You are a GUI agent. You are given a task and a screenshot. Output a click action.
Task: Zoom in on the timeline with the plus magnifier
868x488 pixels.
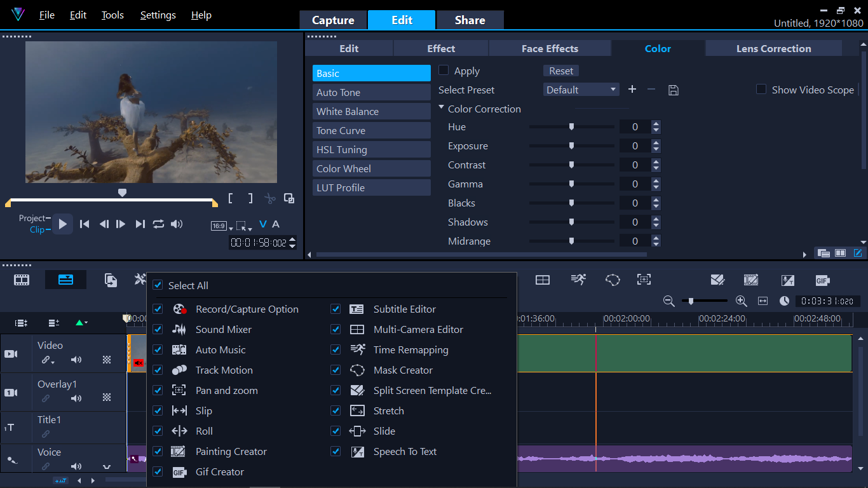[741, 301]
